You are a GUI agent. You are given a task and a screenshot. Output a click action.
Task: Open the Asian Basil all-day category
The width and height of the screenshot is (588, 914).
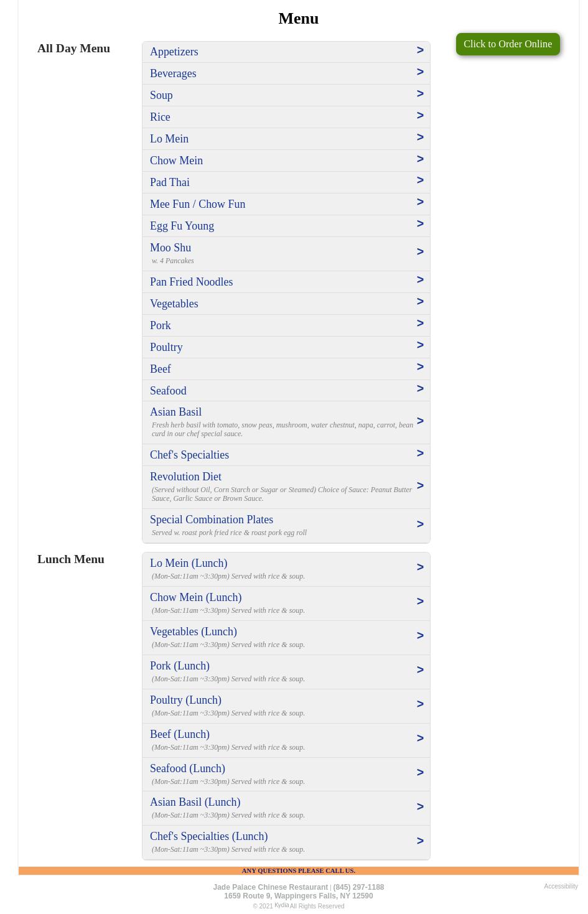coord(175,412)
